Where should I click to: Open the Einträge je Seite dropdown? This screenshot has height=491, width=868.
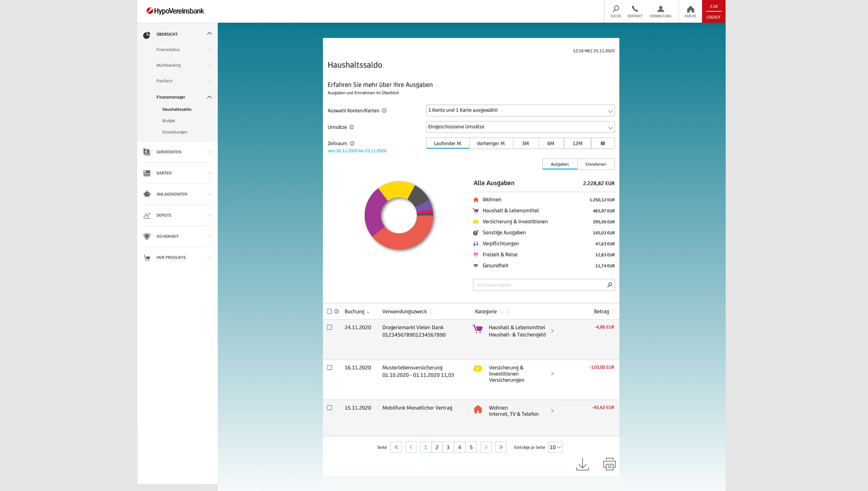tap(555, 447)
